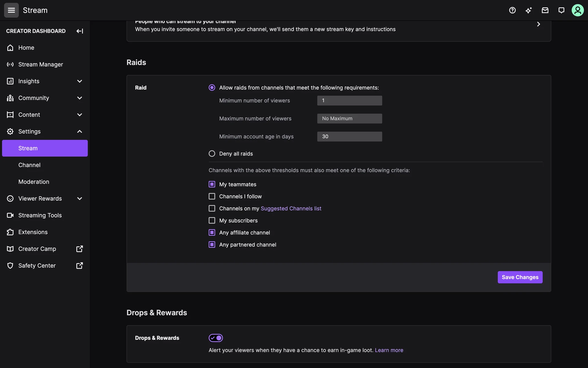Open the Suggested Channels list link
This screenshot has width=588, height=368.
[291, 209]
